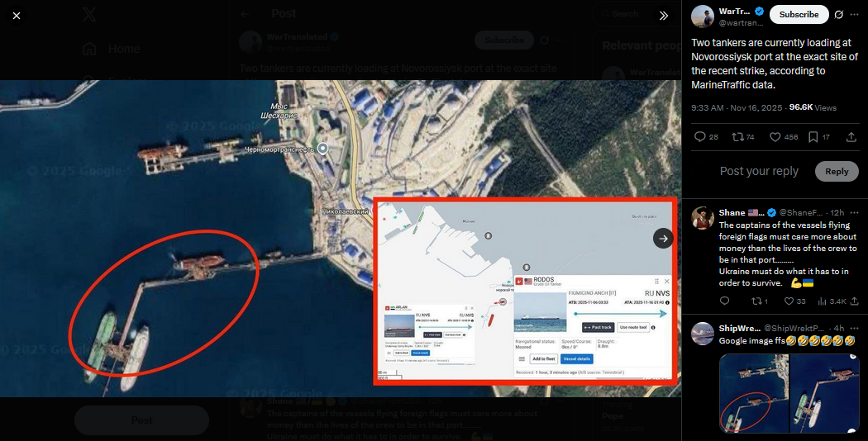The image size is (868, 441).
Task: Like the post with 456 likes
Action: [x=784, y=137]
